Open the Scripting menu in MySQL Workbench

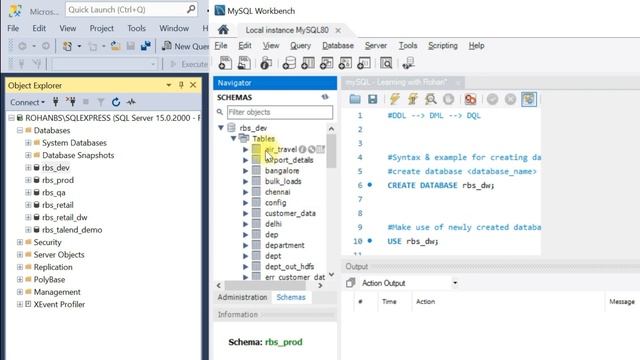pos(442,45)
